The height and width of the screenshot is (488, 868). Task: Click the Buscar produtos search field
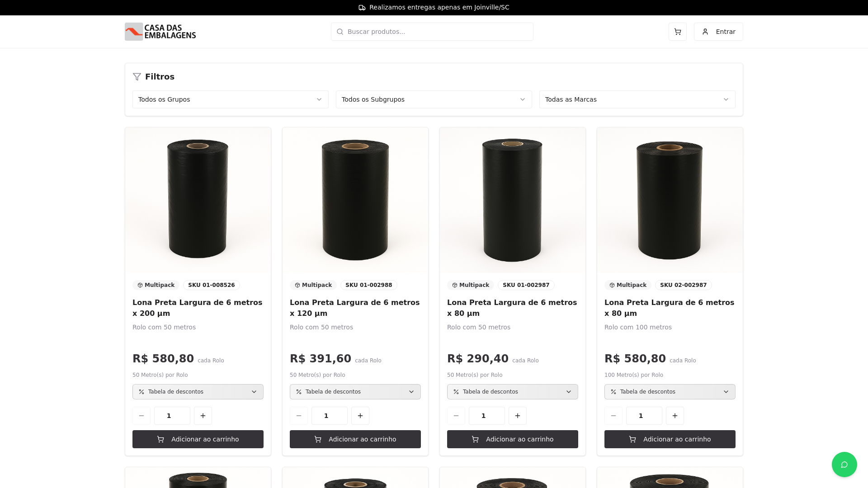(x=432, y=32)
